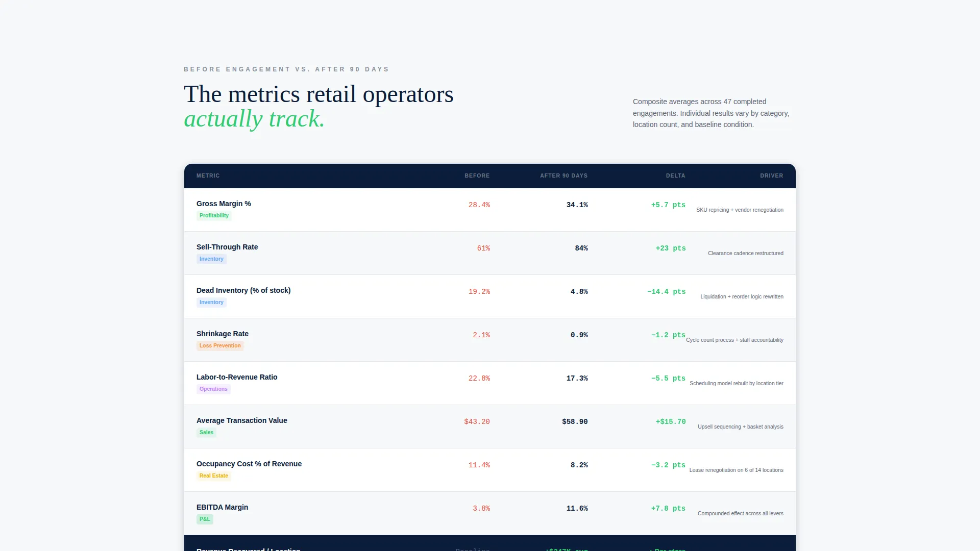Image resolution: width=980 pixels, height=551 pixels.
Task: Click the AFTER 90 DAYS column header
Action: (563, 176)
